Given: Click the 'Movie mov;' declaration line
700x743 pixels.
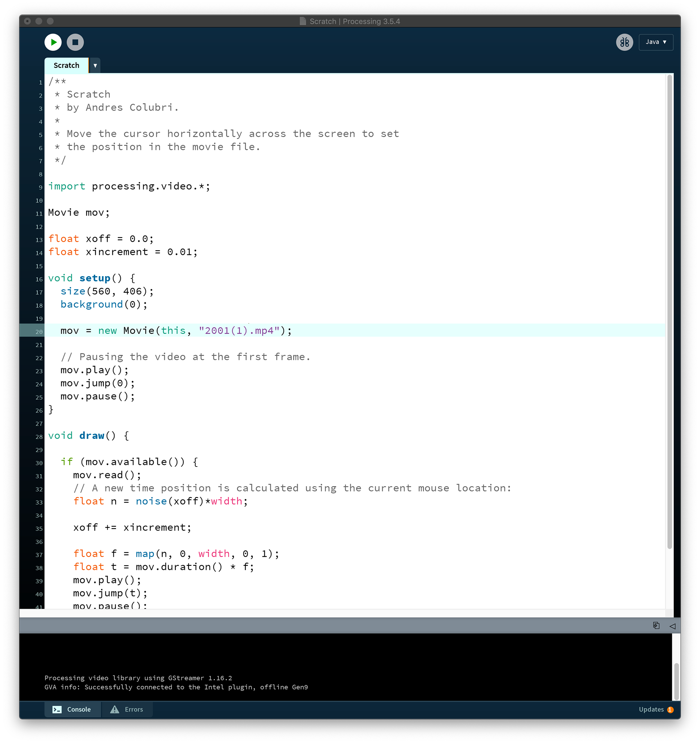Looking at the screenshot, I should (x=79, y=212).
